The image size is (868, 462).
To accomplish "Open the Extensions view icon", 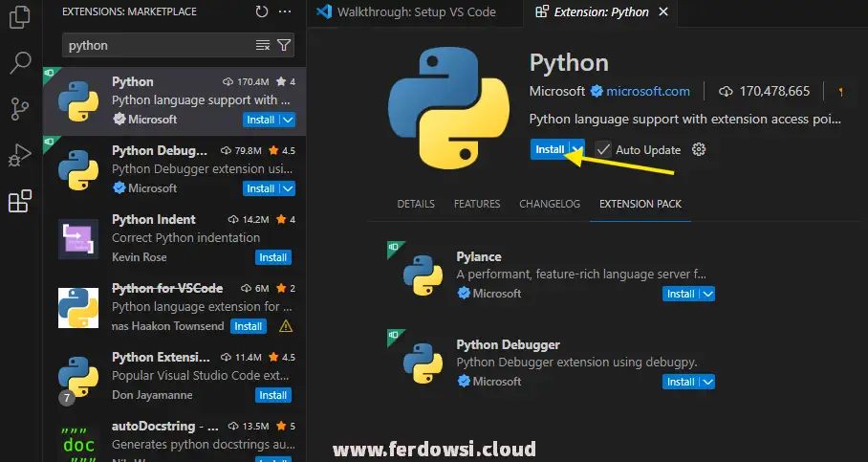I will (20, 201).
